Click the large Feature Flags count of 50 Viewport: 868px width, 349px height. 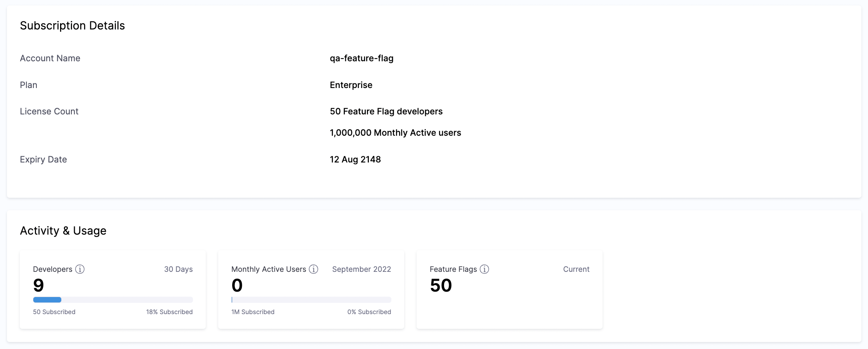[x=441, y=286]
